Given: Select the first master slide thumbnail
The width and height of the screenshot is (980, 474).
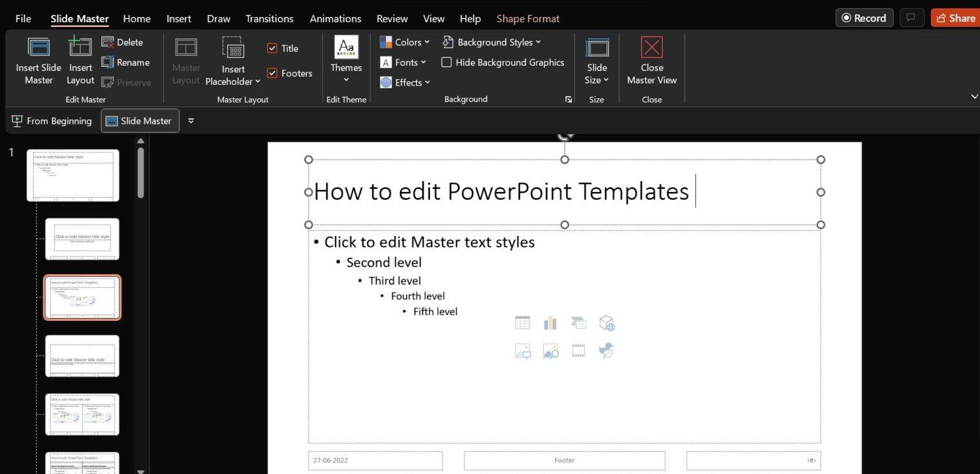Looking at the screenshot, I should pyautogui.click(x=73, y=175).
